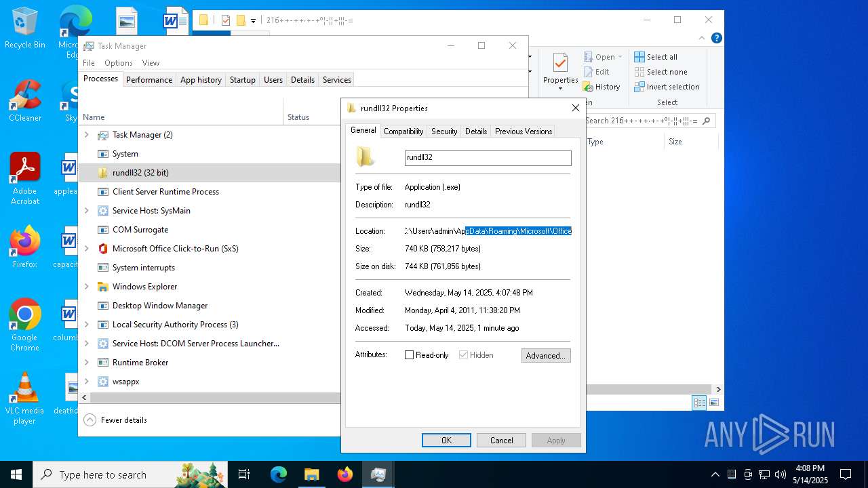Click the rundll32 file name field
The height and width of the screenshot is (488, 868).
[488, 158]
